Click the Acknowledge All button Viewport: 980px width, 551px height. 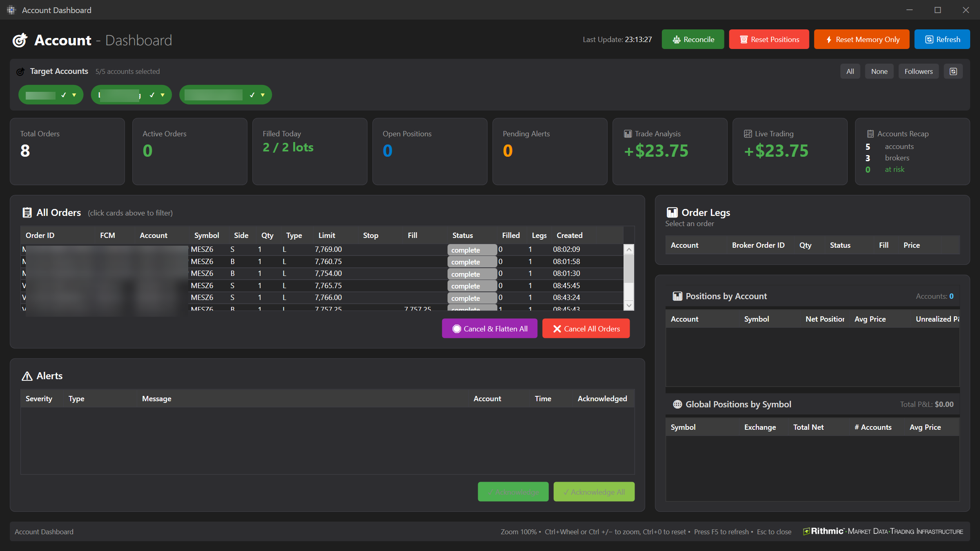point(594,492)
